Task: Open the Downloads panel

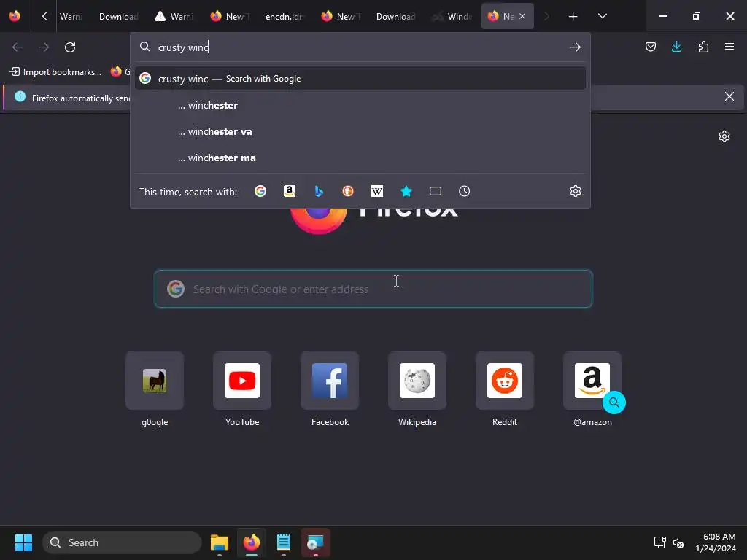Action: click(676, 47)
